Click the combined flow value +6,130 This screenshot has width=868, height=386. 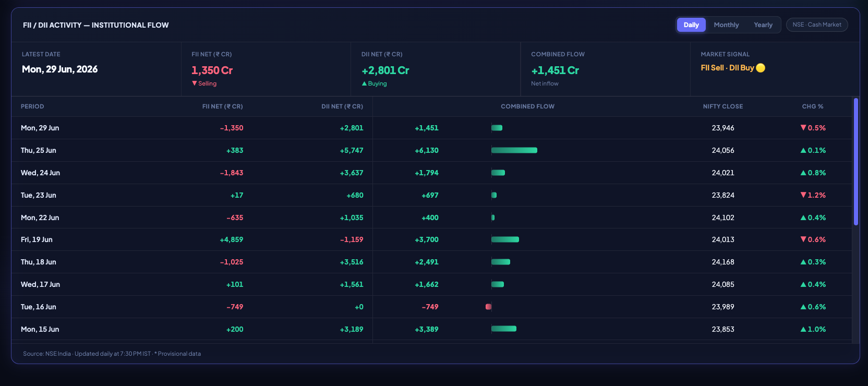427,150
